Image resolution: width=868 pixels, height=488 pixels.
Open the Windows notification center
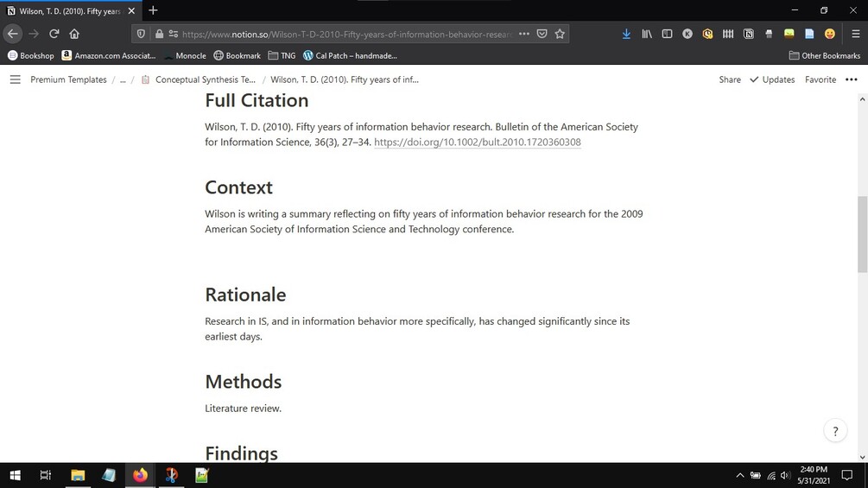coord(847,475)
